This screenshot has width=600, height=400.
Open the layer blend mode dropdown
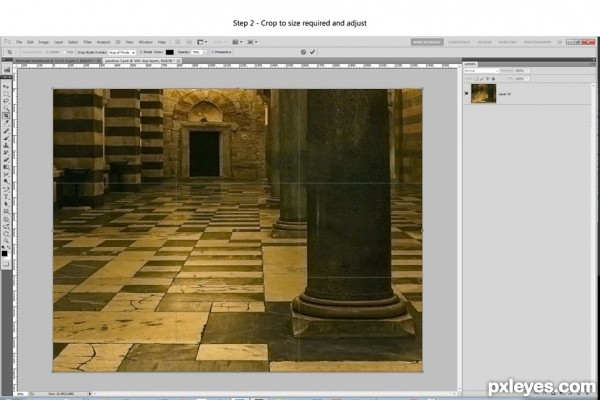point(481,70)
